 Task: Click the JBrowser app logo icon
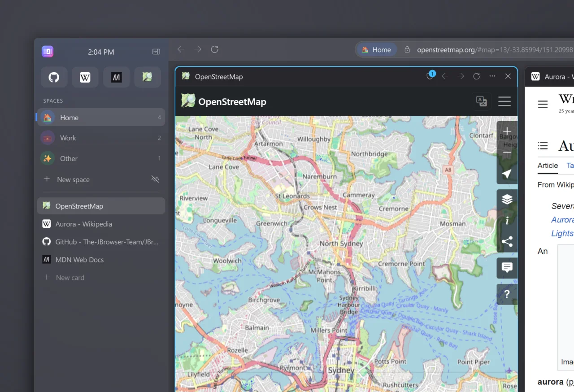click(x=48, y=52)
